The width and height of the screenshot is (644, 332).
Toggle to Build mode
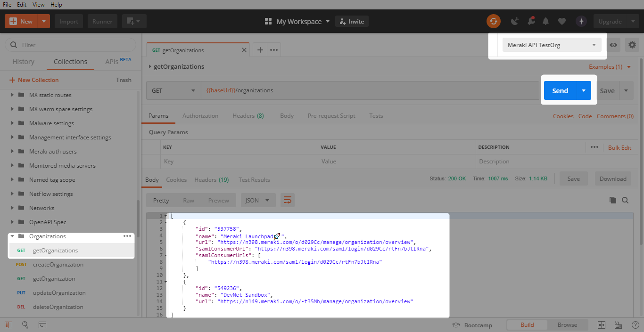point(527,324)
